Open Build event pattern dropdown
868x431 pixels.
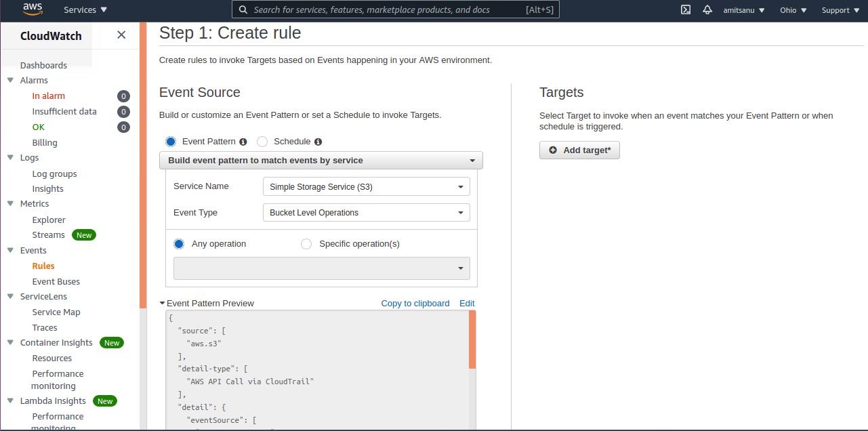point(321,161)
